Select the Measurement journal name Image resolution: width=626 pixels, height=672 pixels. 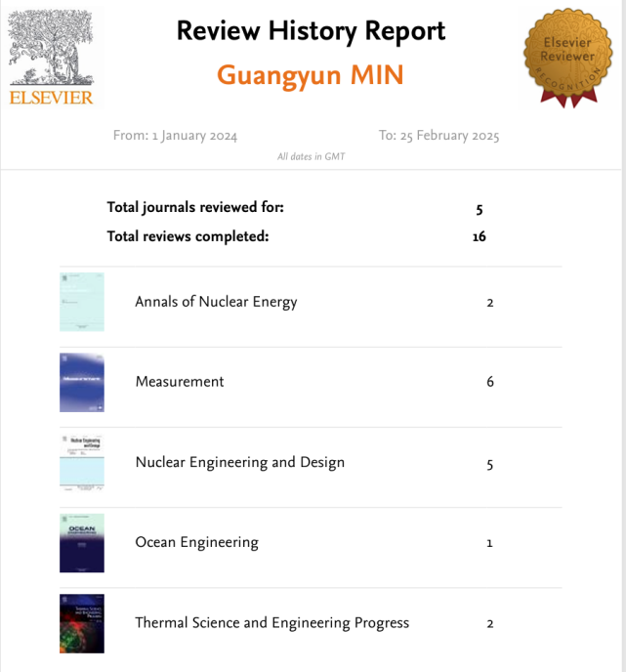tap(180, 382)
